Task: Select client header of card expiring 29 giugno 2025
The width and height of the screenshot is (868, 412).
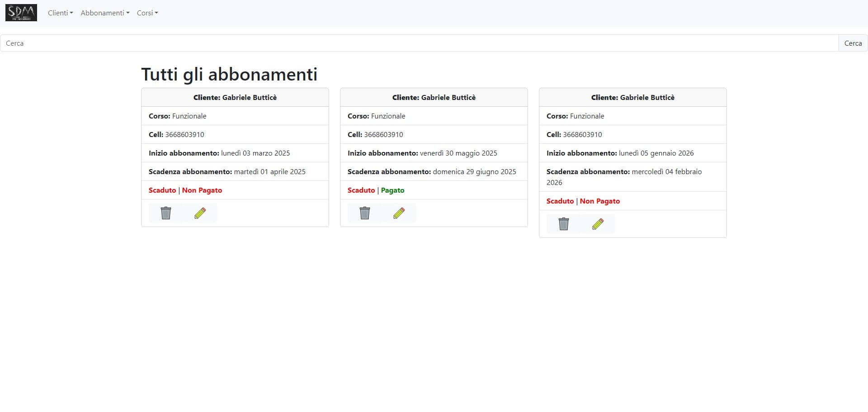Action: (434, 98)
